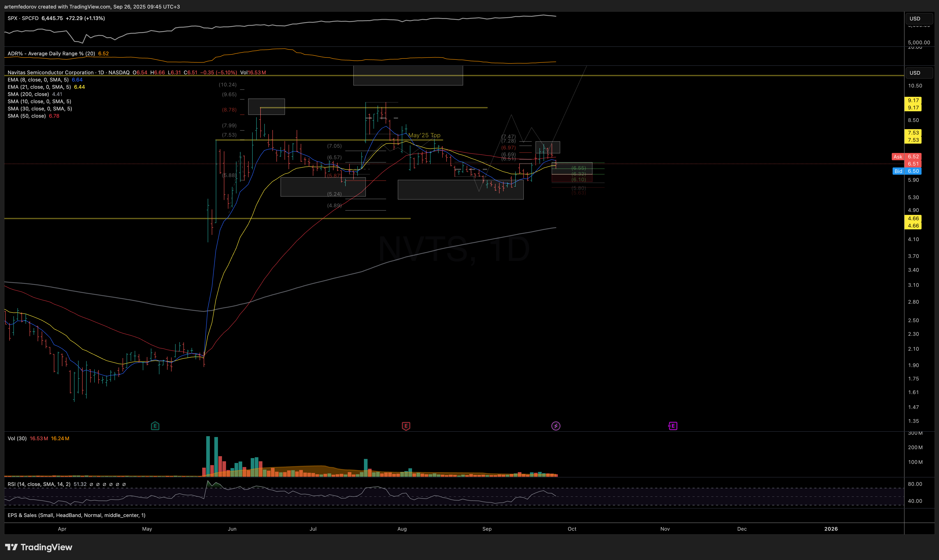Image resolution: width=939 pixels, height=560 pixels.
Task: Click the red 6.51 last price label
Action: 913,164
